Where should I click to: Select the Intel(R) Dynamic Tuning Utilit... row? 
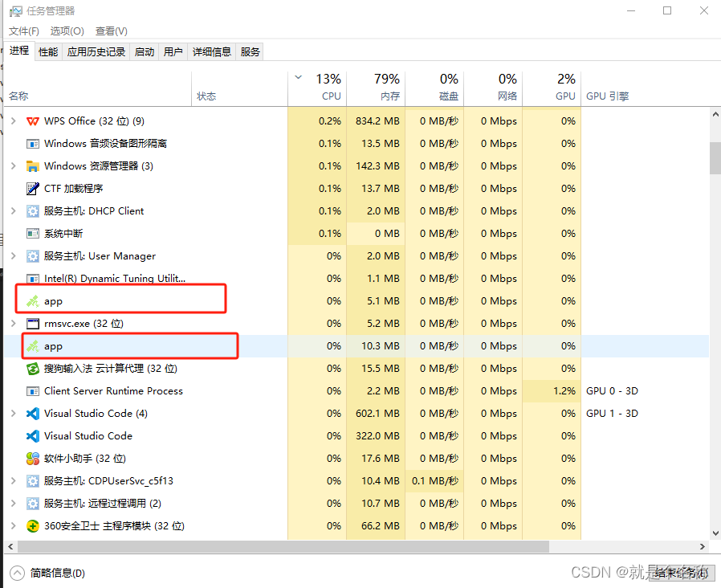pos(356,279)
